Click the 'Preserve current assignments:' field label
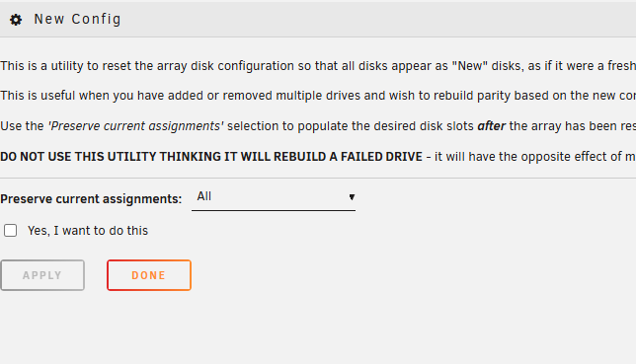 (91, 199)
